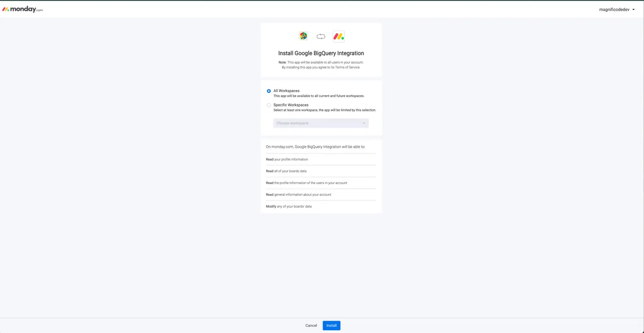
Task: Click the Install button
Action: (331, 325)
